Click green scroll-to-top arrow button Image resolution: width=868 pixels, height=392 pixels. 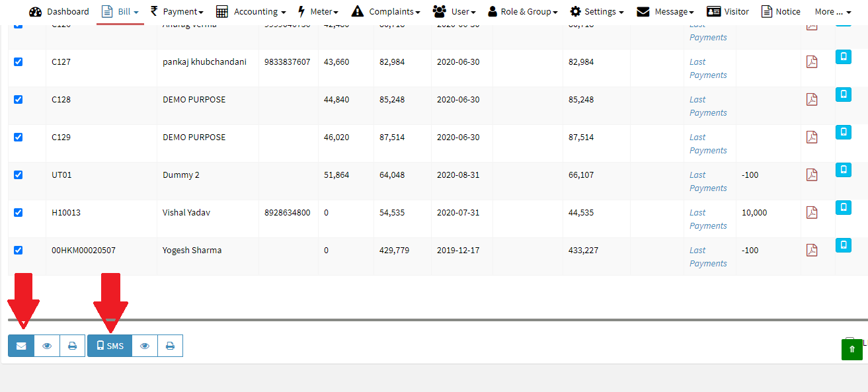pos(852,350)
